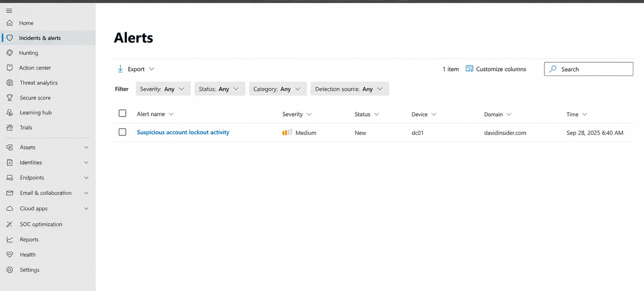Click the Medium severity bars icon
This screenshot has width=644, height=291.
coord(287,133)
